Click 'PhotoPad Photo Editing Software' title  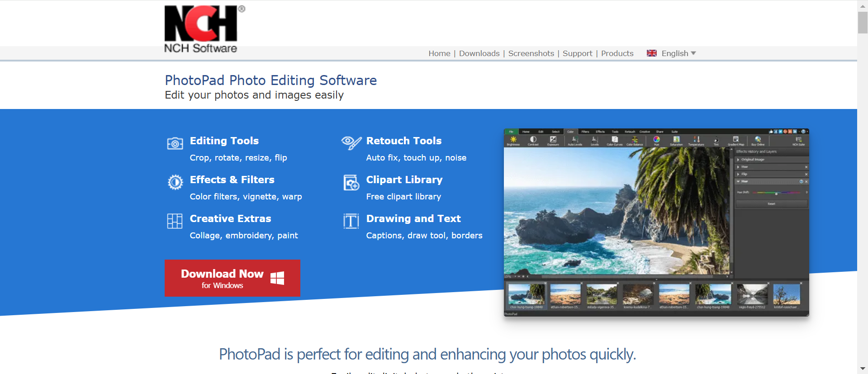pos(271,80)
